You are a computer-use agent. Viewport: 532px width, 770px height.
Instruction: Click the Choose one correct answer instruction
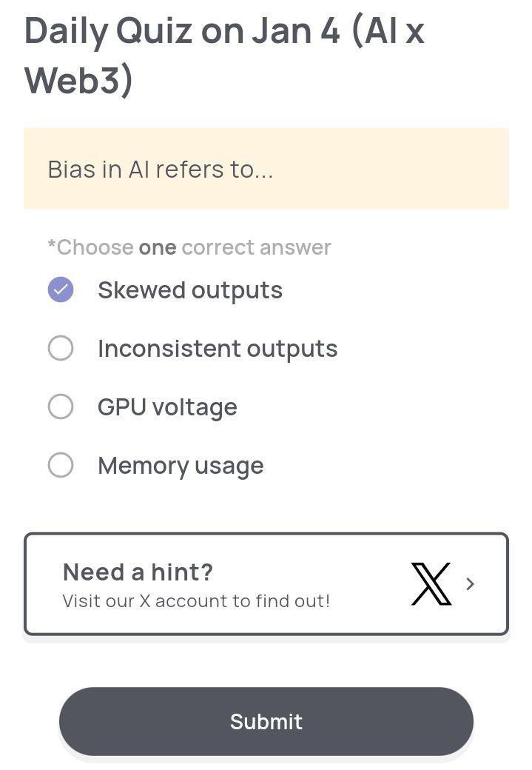coord(189,247)
